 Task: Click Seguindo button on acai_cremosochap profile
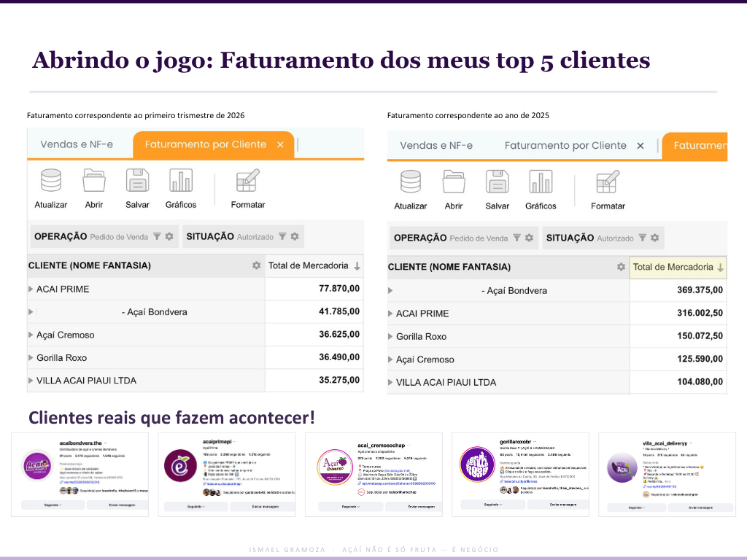[351, 507]
